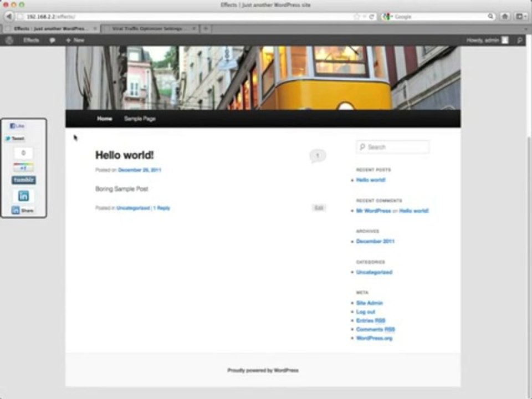
Task: Open the Entries RSS feed link
Action: [371, 321]
